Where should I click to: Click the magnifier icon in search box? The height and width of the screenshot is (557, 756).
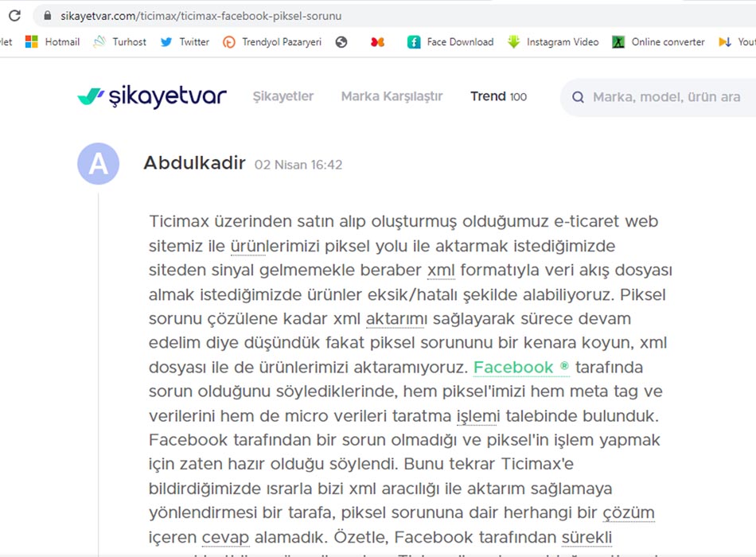point(578,97)
